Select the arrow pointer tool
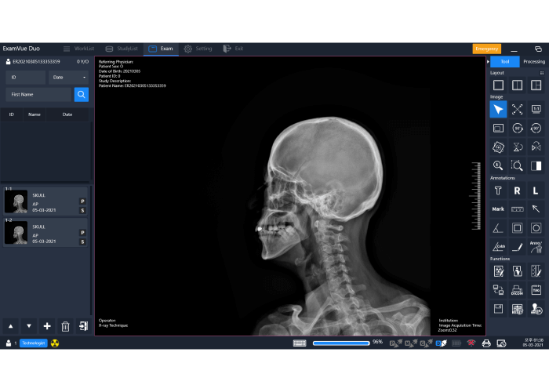The image size is (549, 392). point(497,109)
